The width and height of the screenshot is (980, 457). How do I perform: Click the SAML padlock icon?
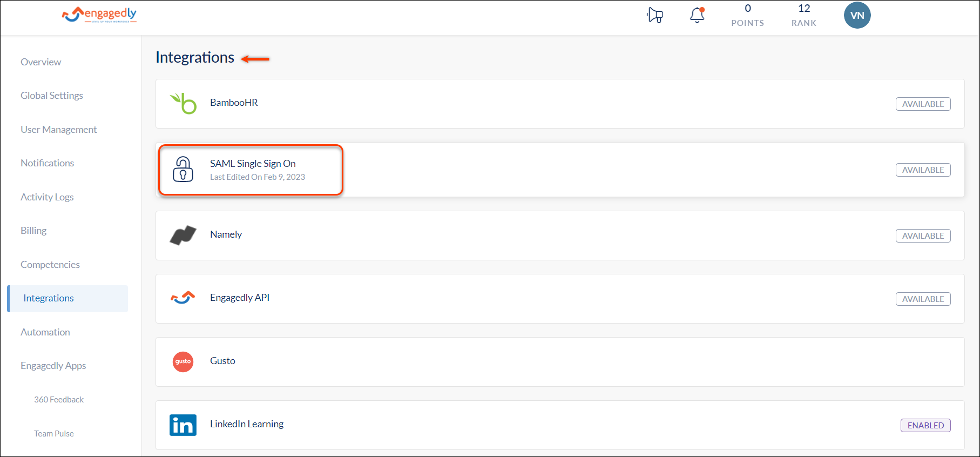tap(183, 169)
